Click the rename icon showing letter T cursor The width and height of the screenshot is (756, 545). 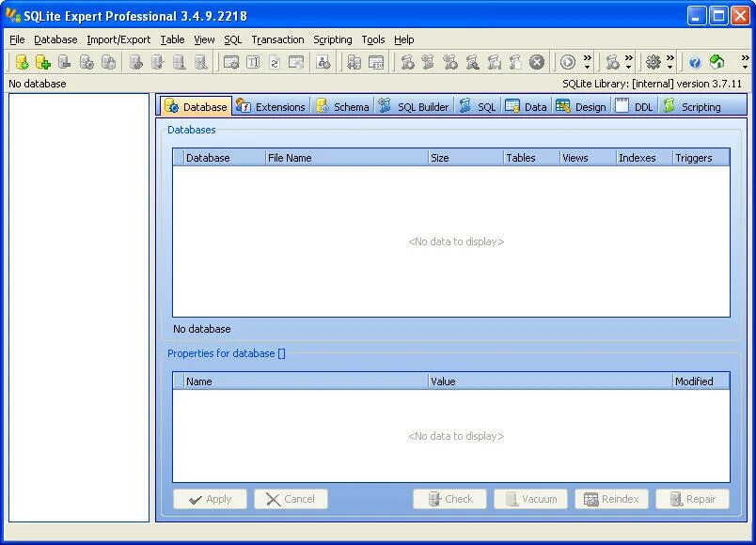[253, 62]
